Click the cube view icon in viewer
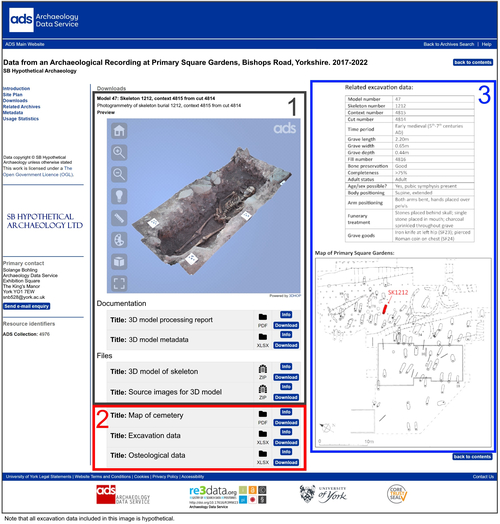 coord(119,262)
